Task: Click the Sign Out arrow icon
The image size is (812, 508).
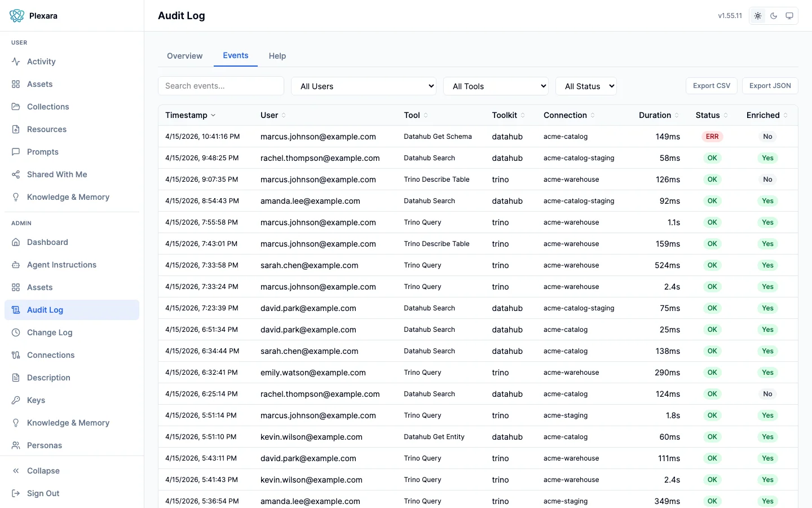Action: tap(16, 493)
